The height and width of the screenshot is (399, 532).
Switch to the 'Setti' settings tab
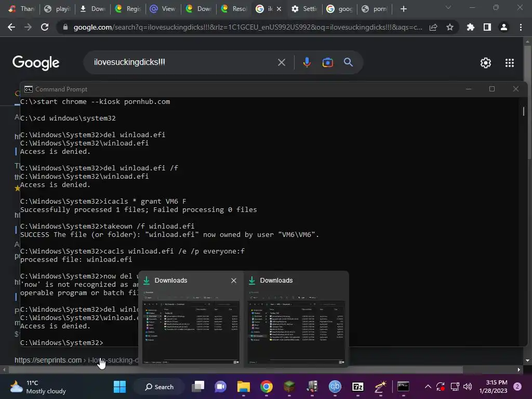(x=304, y=9)
